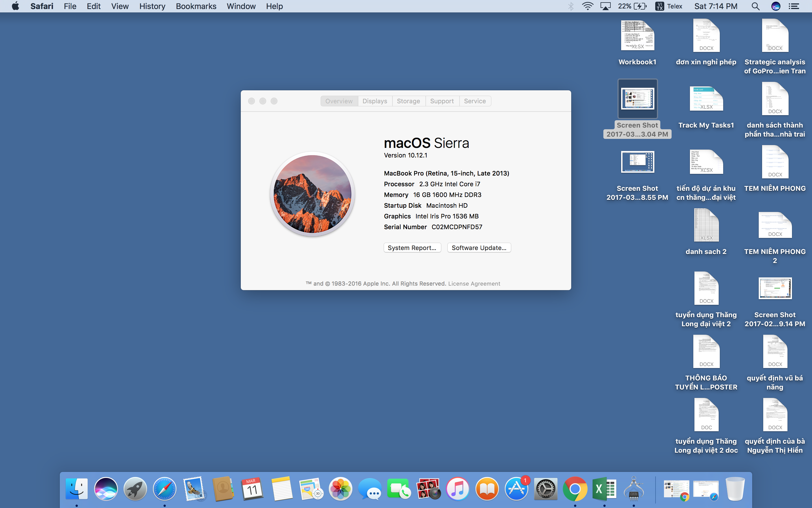
Task: Open the History menu
Action: [152, 6]
